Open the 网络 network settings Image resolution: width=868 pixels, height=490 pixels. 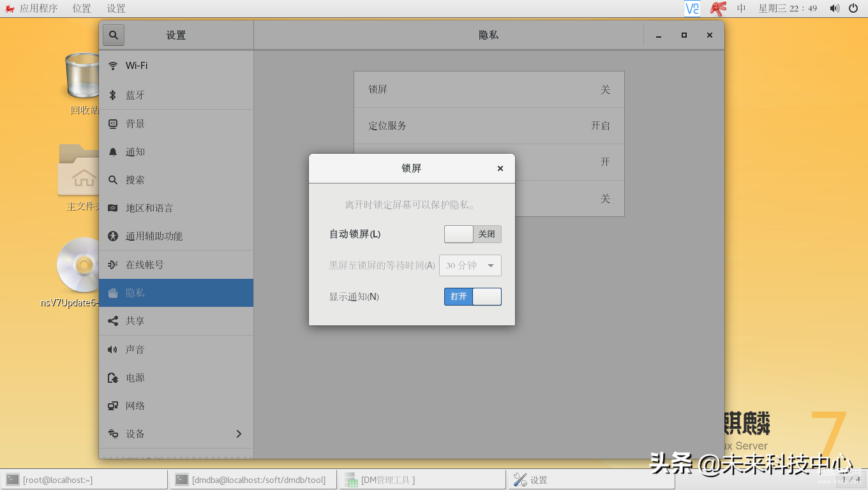pos(176,406)
